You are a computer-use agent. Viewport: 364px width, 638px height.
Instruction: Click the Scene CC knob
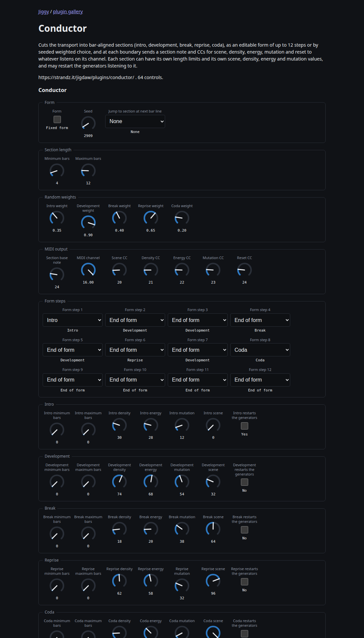119,270
